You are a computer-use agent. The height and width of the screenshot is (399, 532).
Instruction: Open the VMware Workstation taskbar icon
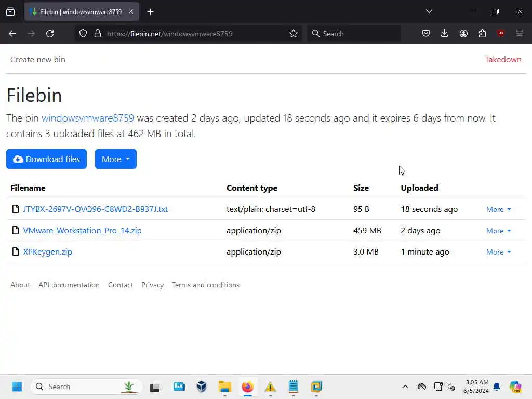[316, 387]
